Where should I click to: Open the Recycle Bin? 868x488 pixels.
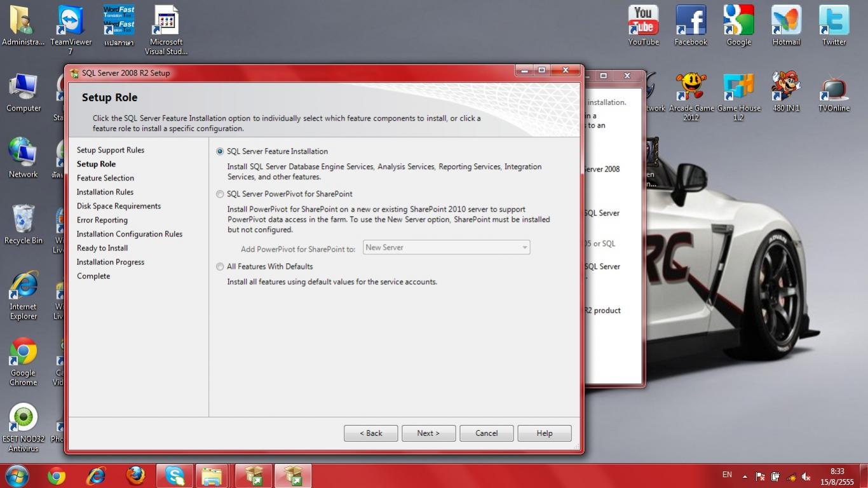pyautogui.click(x=24, y=224)
